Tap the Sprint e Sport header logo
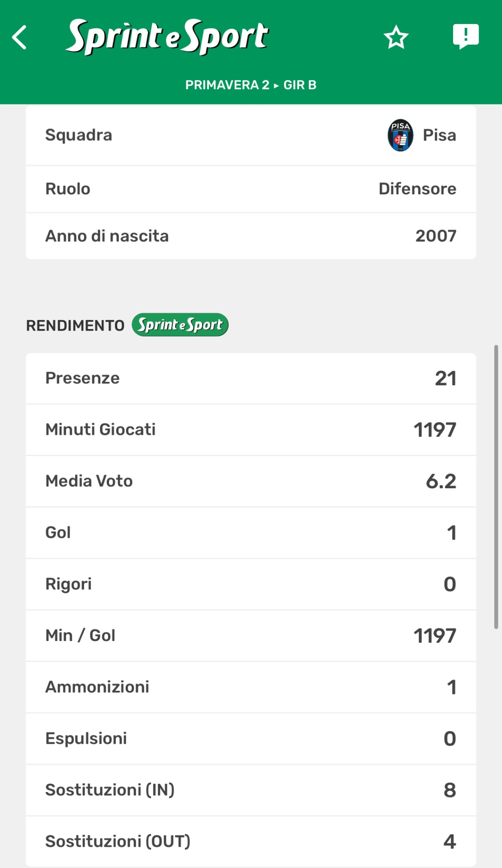 pos(167,37)
